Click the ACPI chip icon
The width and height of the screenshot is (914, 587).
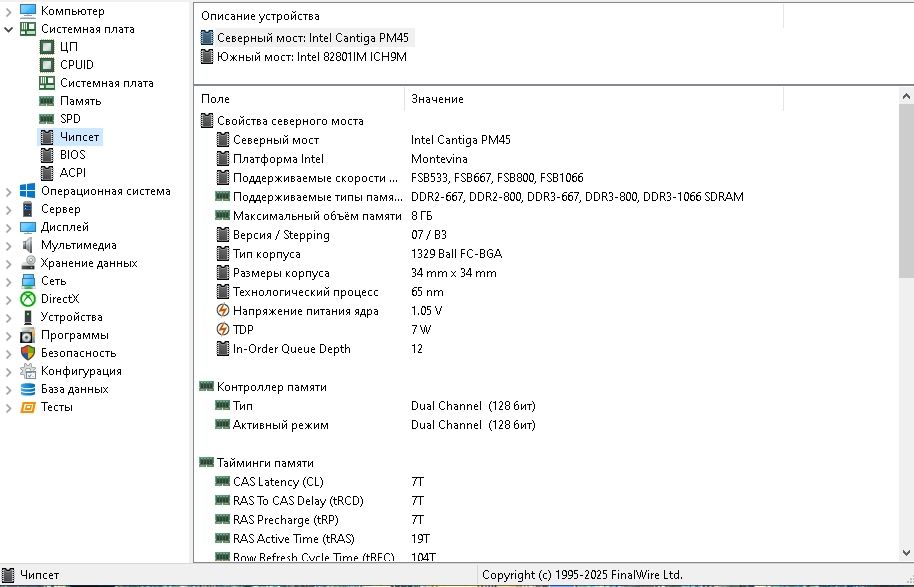pyautogui.click(x=47, y=173)
